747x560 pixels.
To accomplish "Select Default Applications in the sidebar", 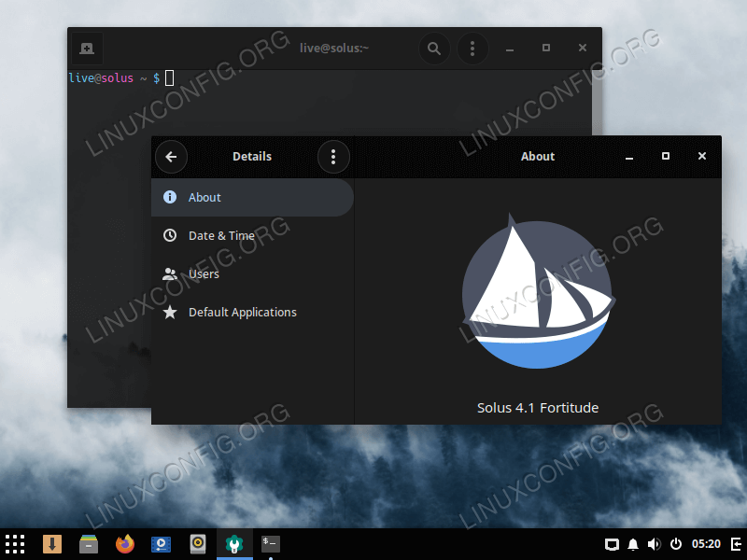I will (252, 313).
